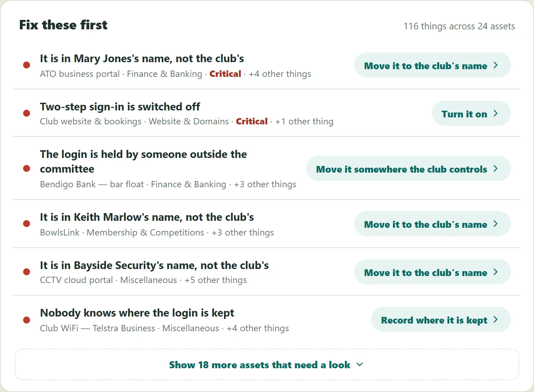Click red dot beside Mary Jones's name item
The height and width of the screenshot is (392, 534).
[27, 65]
